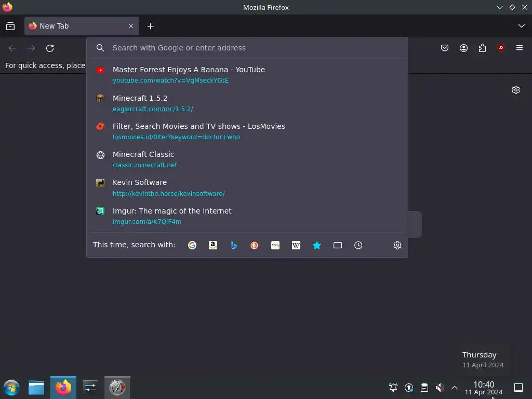Personalize New Tab gear icon
The image size is (532, 399).
click(516, 90)
